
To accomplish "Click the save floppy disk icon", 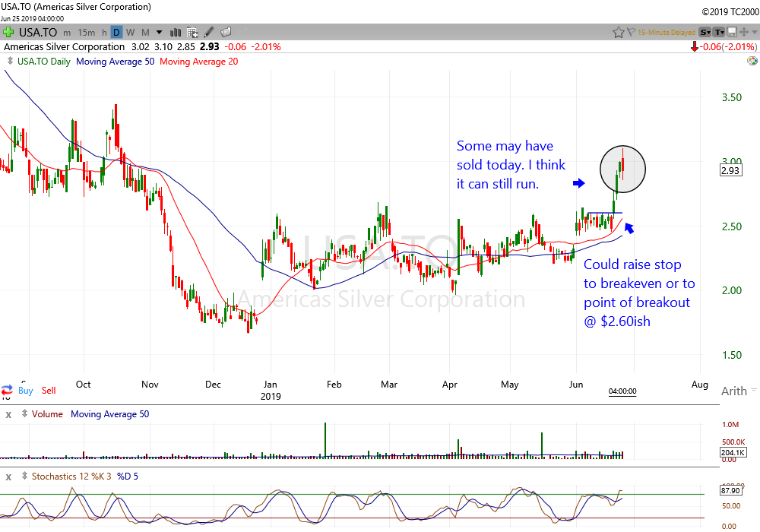I will [x=731, y=33].
